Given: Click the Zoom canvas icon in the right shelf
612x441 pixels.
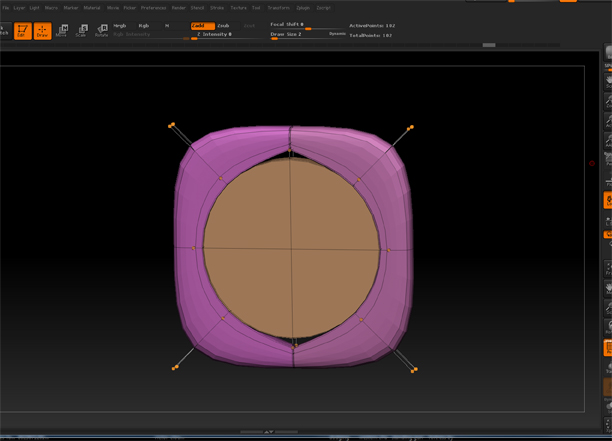Looking at the screenshot, I should (608, 101).
